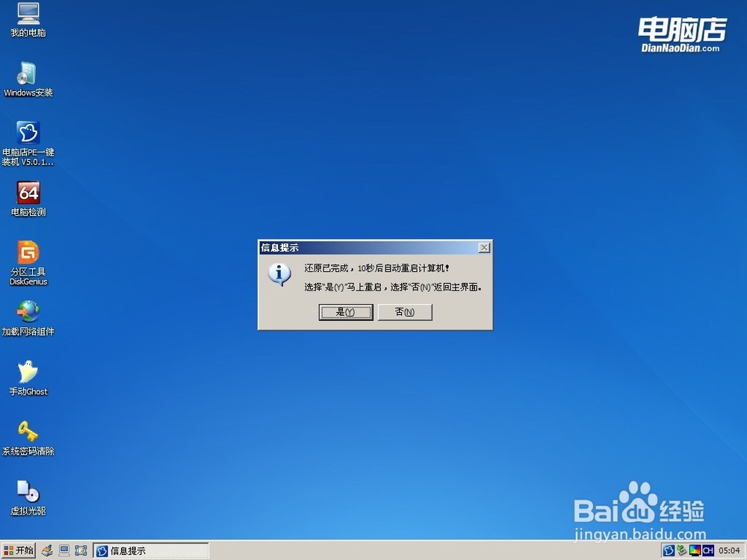Screen dimensions: 747x560
Task: Launch the DiskGenius 分区工具 icon
Action: [x=28, y=263]
